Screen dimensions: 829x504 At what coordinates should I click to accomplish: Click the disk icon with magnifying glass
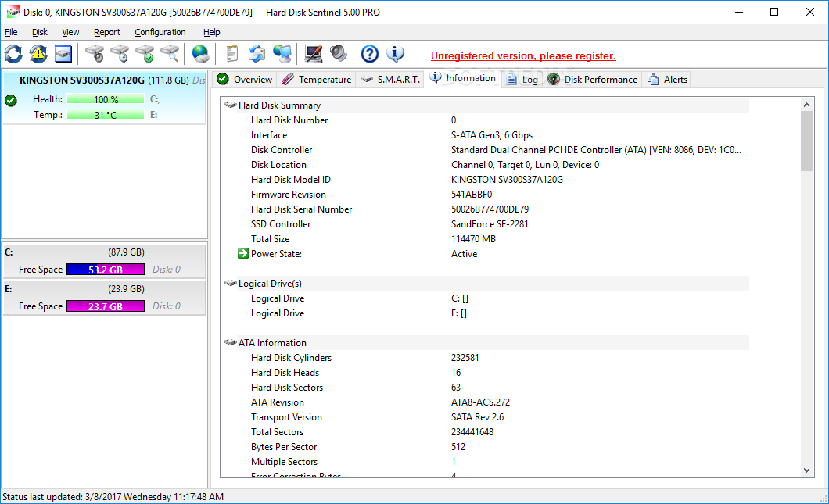click(170, 54)
